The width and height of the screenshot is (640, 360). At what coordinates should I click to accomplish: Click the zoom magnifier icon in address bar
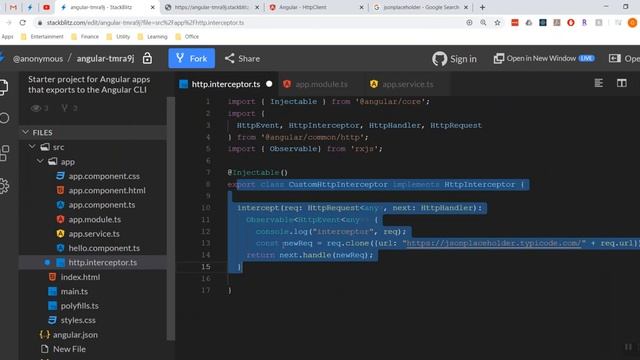click(x=483, y=23)
